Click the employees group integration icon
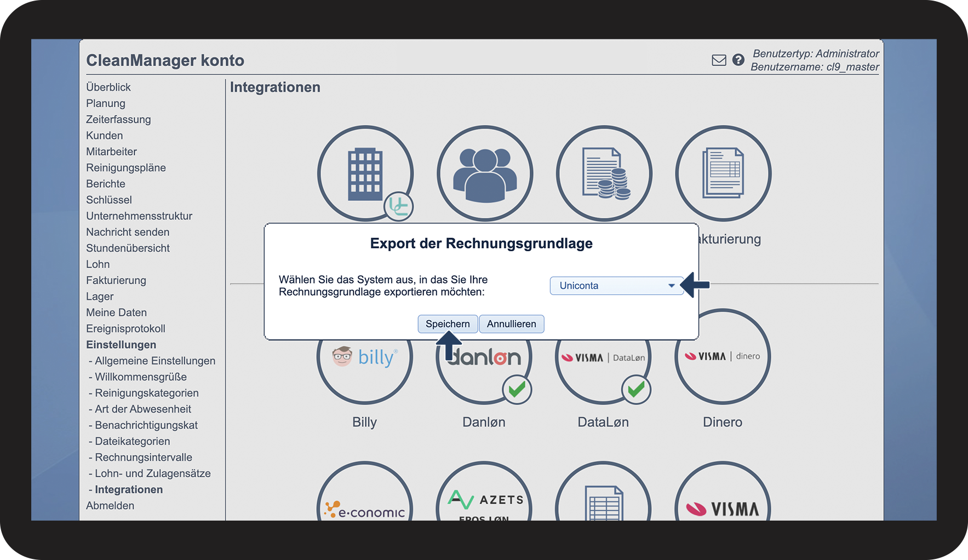This screenshot has width=968, height=560. point(484,174)
